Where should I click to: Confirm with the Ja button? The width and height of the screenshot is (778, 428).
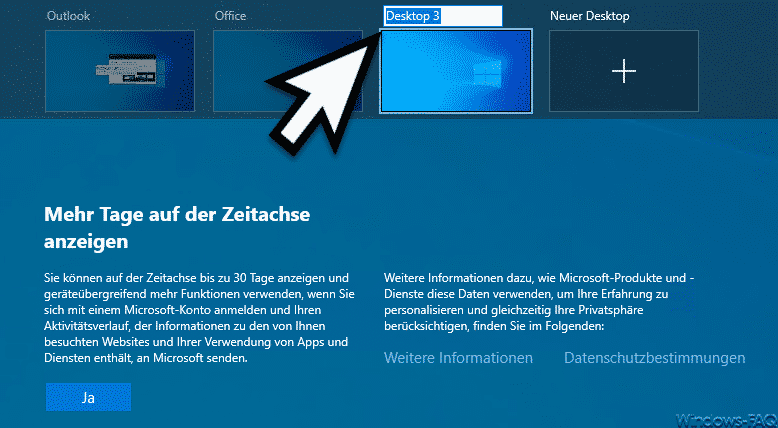point(88,397)
